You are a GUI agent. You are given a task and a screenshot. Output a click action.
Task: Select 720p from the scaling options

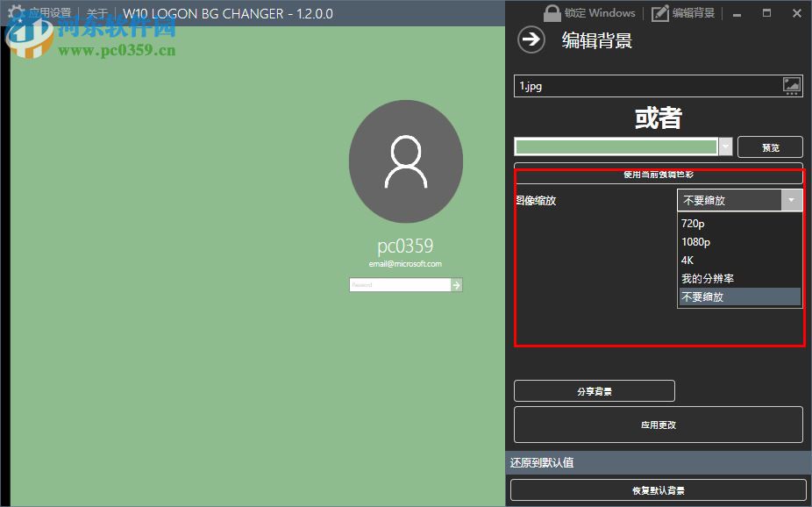click(694, 223)
